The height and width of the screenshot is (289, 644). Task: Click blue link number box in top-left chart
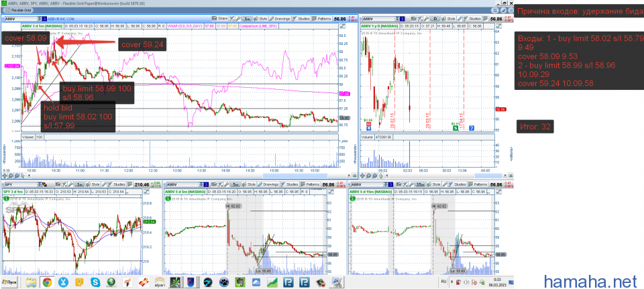click(x=44, y=19)
